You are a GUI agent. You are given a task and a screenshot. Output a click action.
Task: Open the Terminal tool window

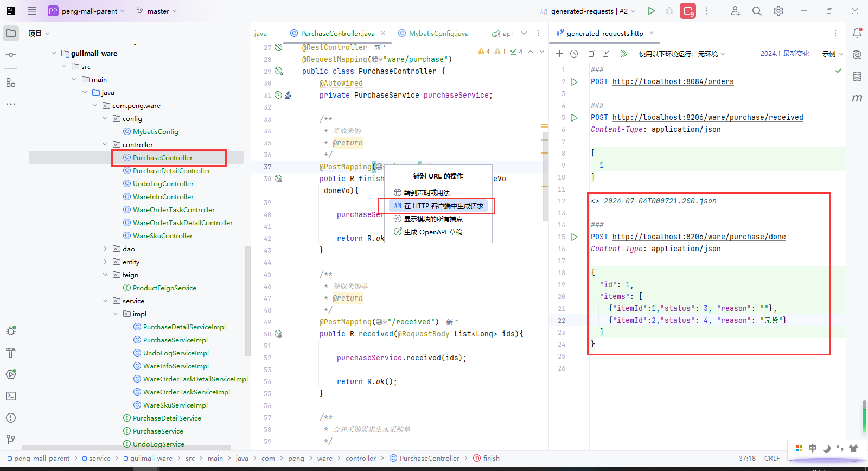11,396
